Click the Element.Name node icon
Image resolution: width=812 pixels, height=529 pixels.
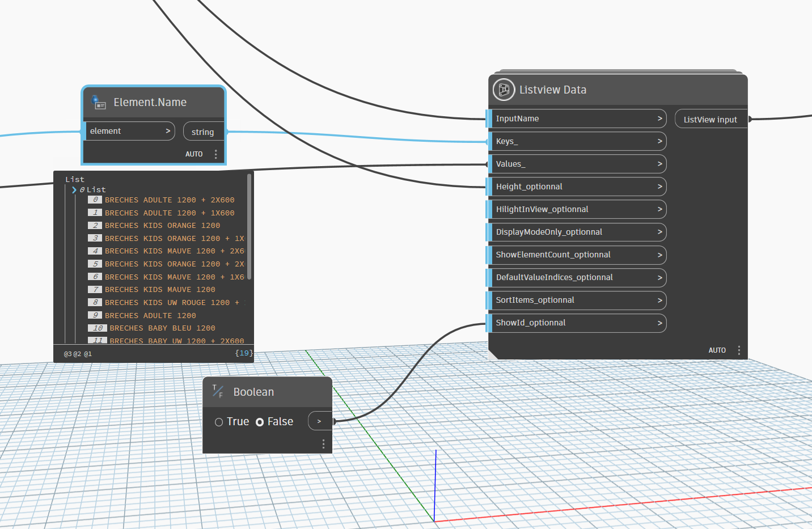pos(99,103)
